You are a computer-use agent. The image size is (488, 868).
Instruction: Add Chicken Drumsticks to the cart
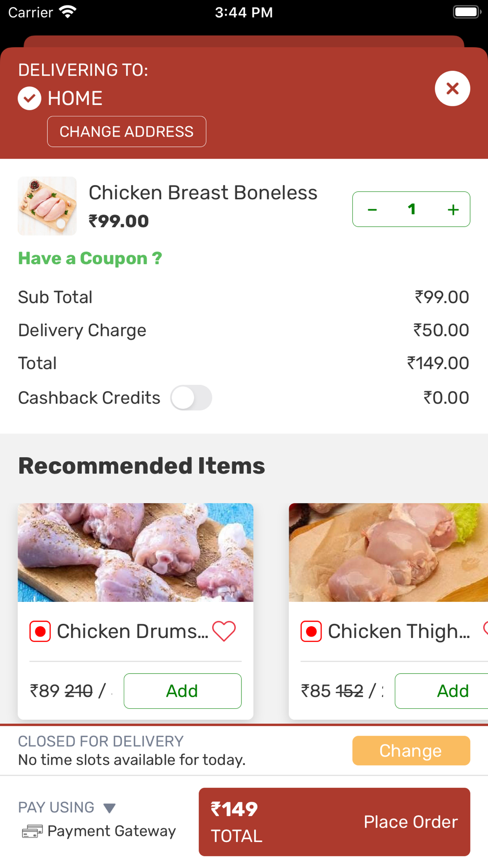pos(183,691)
